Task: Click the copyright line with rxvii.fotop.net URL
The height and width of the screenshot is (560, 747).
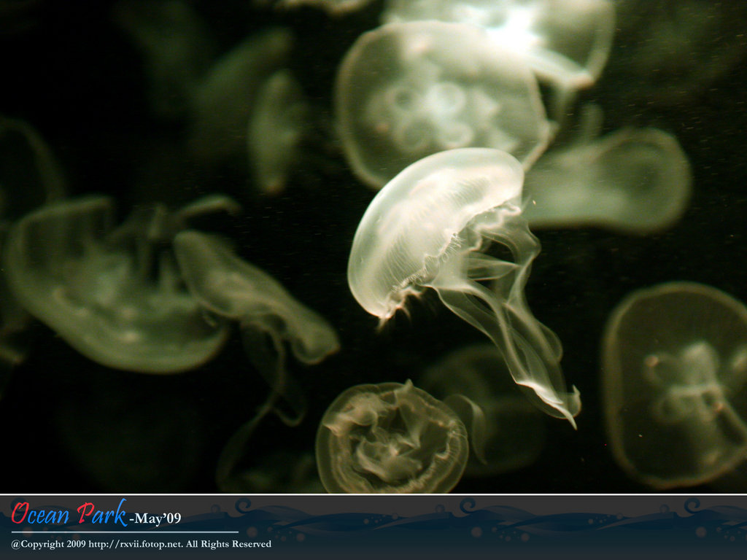Action: [x=141, y=544]
